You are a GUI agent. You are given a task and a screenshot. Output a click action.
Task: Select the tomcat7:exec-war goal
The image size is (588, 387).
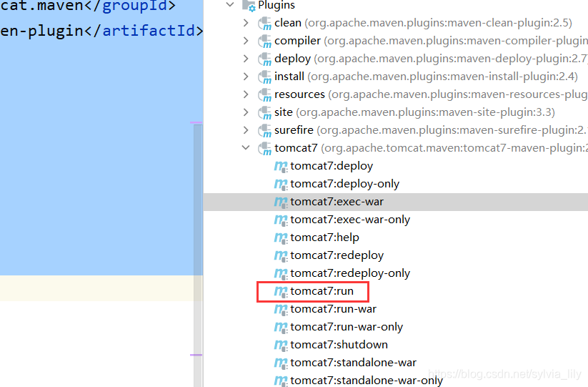(x=337, y=202)
